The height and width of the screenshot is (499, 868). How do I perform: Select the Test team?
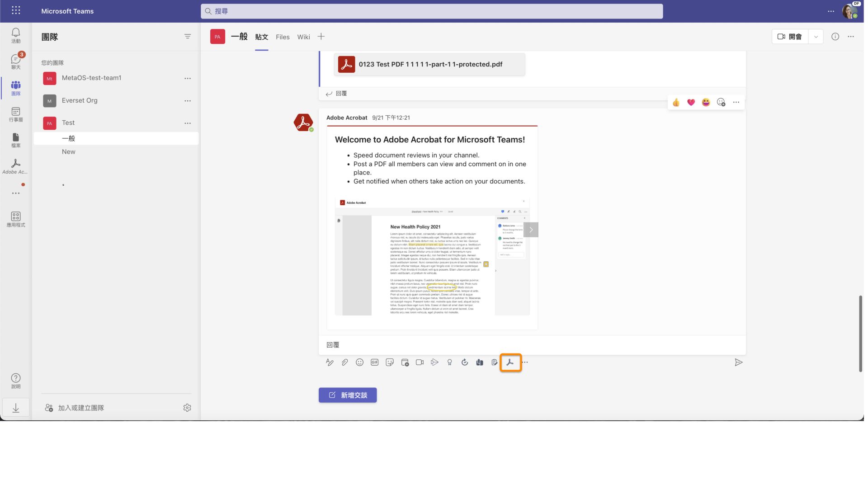pyautogui.click(x=116, y=122)
